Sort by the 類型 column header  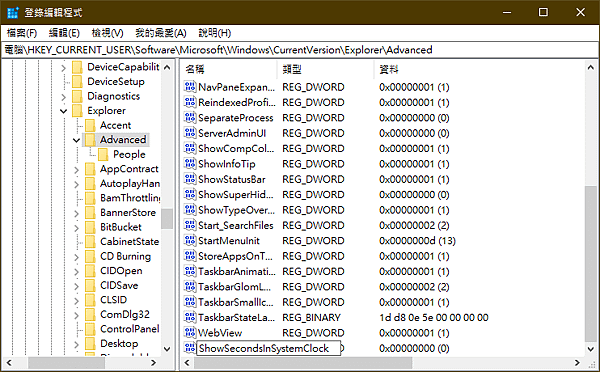point(326,69)
